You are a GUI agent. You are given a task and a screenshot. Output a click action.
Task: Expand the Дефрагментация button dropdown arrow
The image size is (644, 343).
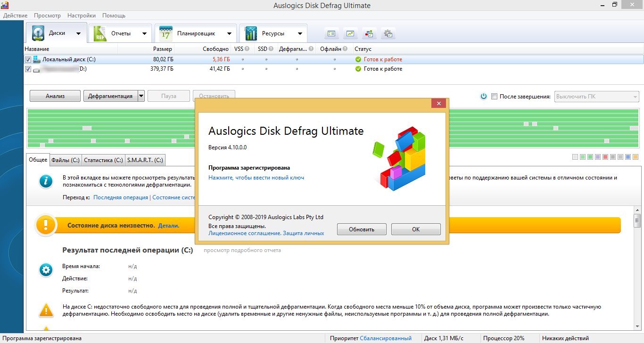click(x=141, y=96)
